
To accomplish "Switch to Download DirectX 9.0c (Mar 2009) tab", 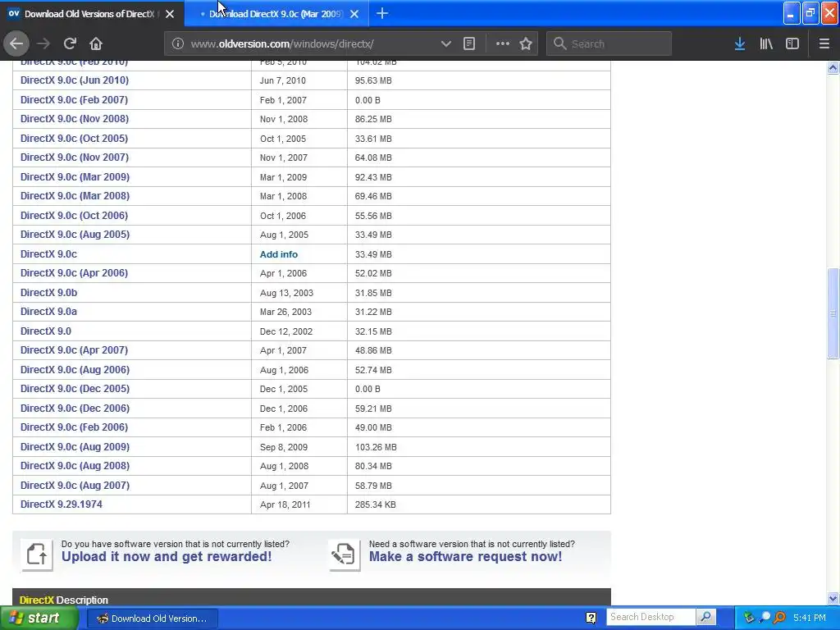I will [276, 13].
